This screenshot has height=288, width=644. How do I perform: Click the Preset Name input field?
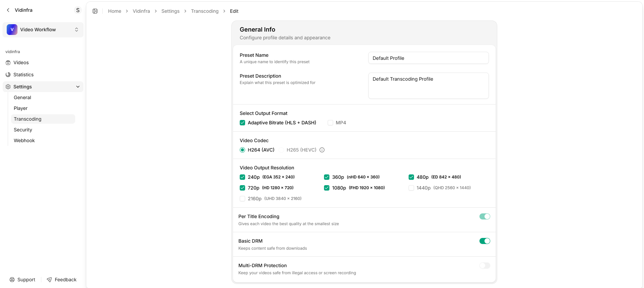(x=428, y=58)
